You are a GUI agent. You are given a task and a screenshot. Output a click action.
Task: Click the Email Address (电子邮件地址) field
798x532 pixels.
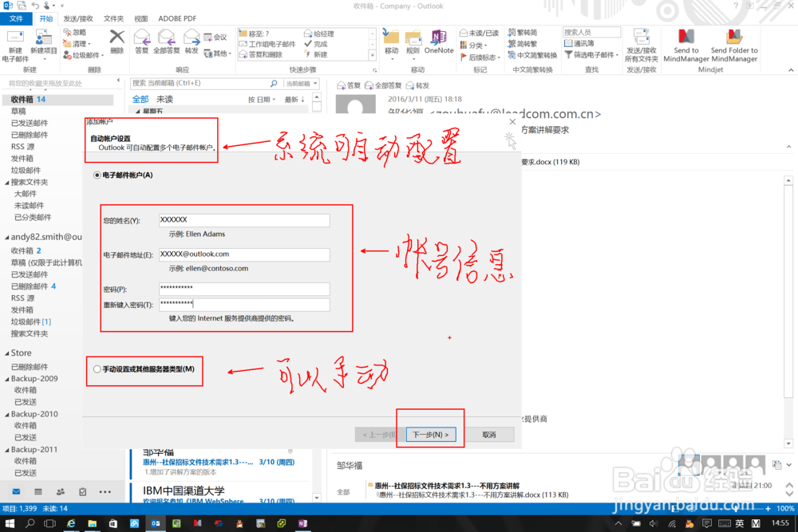pyautogui.click(x=244, y=254)
